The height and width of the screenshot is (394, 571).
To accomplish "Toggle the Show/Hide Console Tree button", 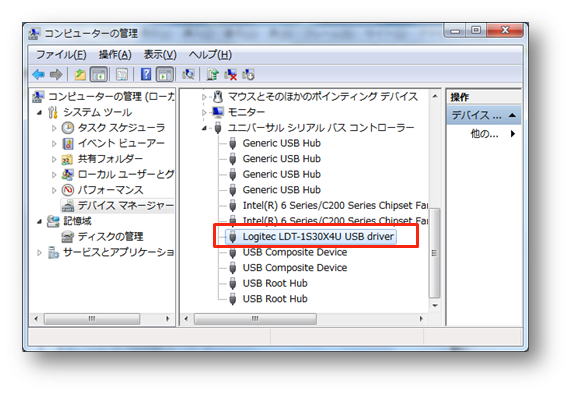I will tap(99, 75).
